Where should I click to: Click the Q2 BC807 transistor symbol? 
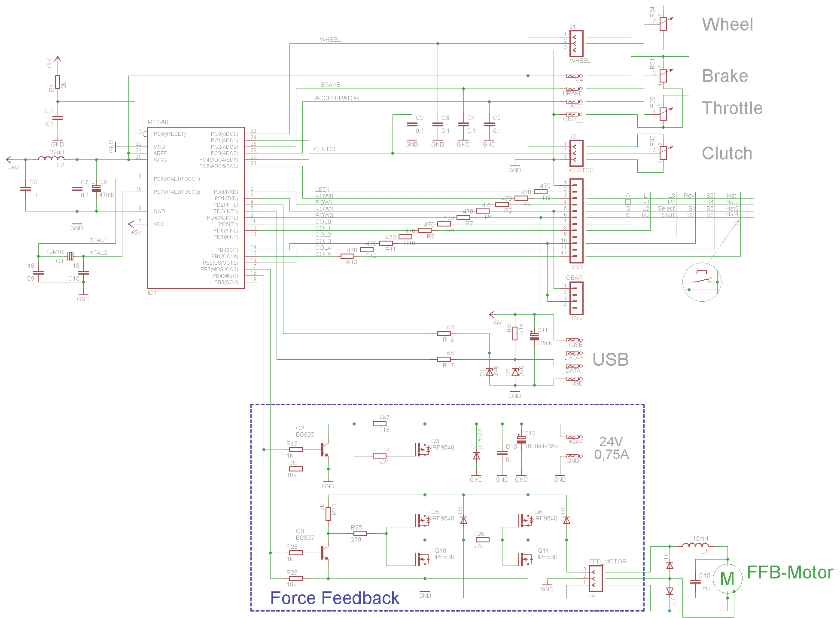(325, 450)
